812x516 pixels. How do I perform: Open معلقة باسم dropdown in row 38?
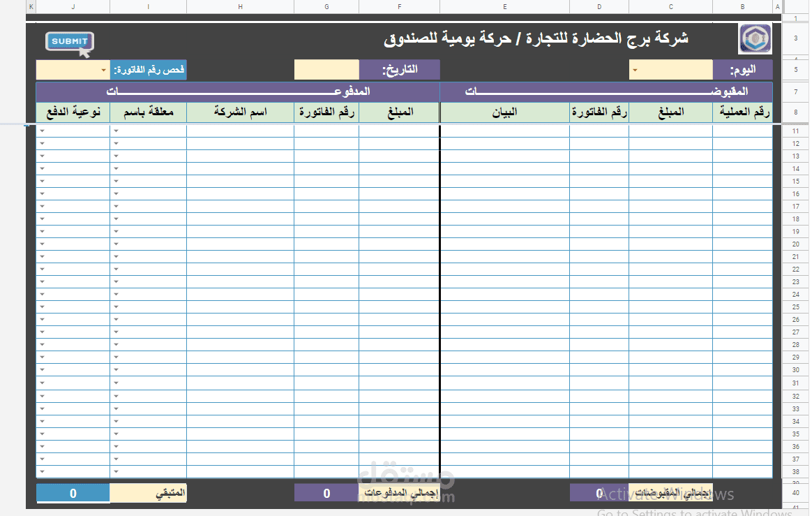pyautogui.click(x=116, y=471)
